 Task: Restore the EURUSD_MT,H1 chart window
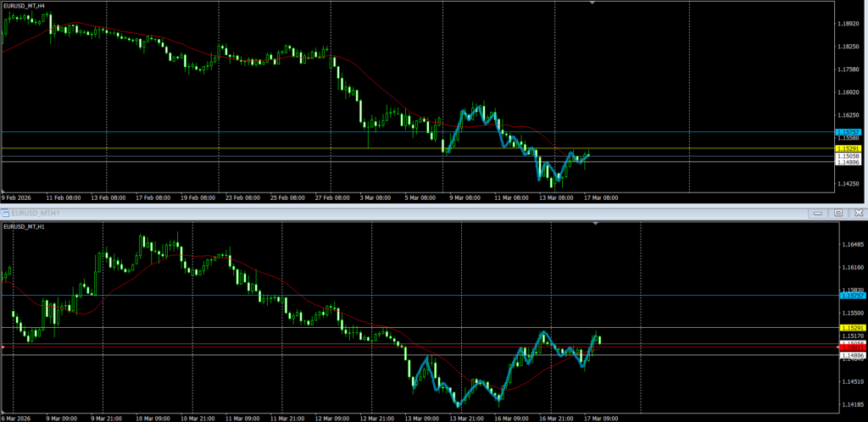[837, 213]
